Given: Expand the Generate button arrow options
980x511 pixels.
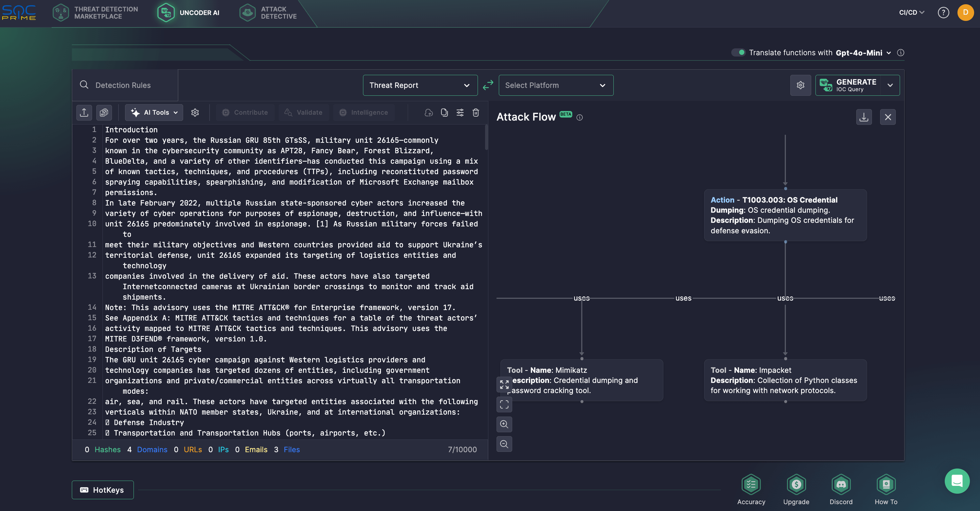Looking at the screenshot, I should click(x=890, y=85).
